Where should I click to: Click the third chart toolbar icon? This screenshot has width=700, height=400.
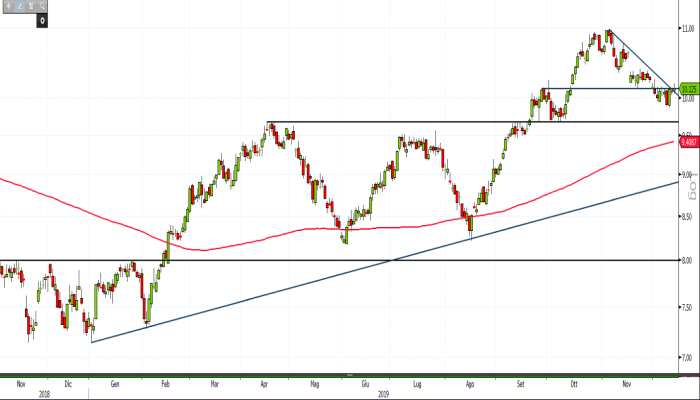pos(31,6)
